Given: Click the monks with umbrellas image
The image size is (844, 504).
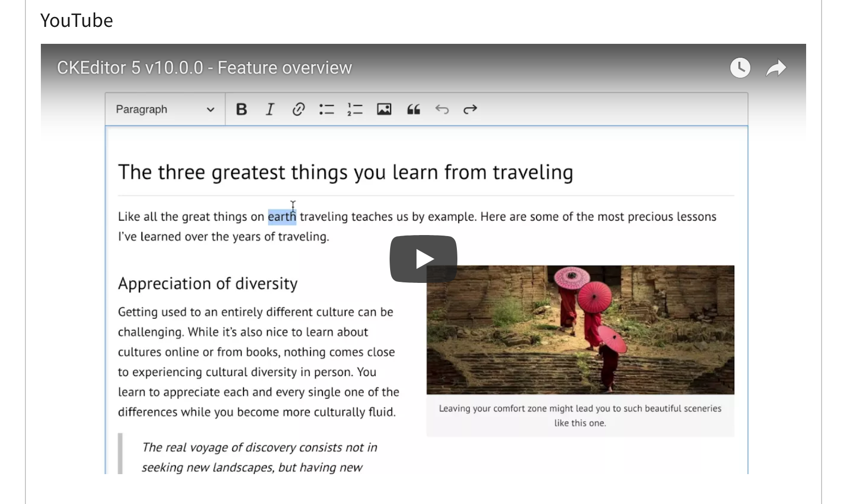Looking at the screenshot, I should point(580,330).
